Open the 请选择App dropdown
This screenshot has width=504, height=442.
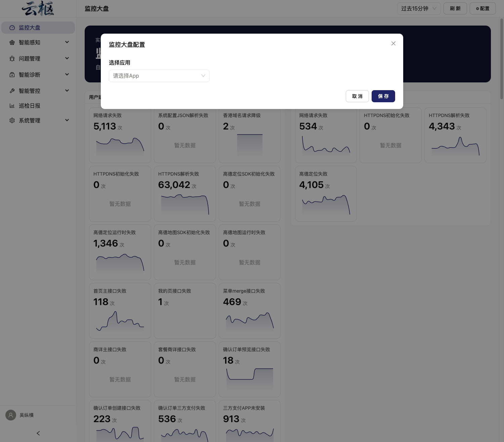[159, 76]
